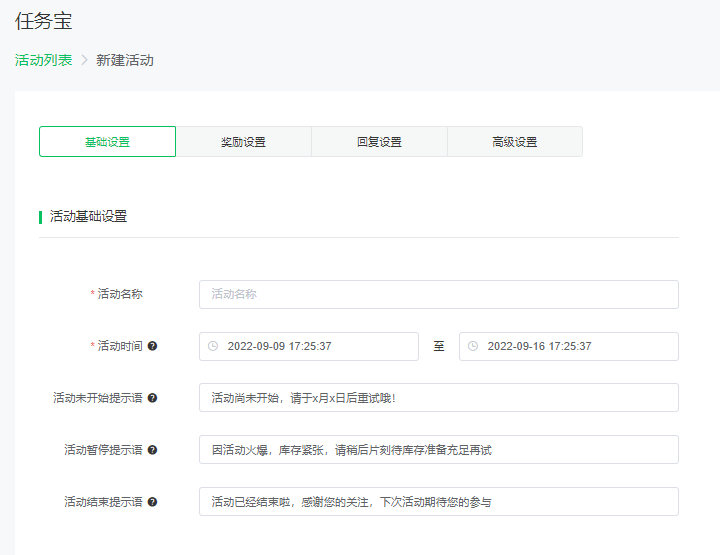Click the clock icon in the end time field
720x555 pixels.
(473, 346)
